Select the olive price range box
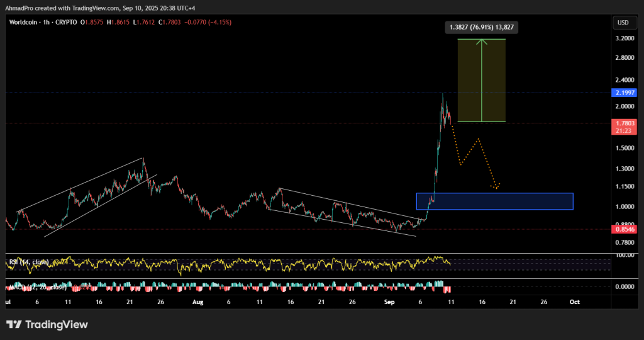This screenshot has height=340, width=644. pos(469,80)
